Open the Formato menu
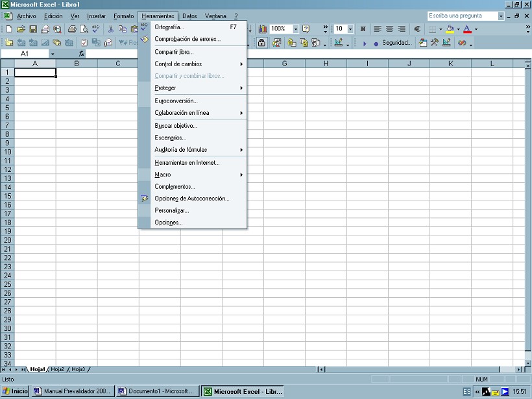Viewport: 532px width, 399px height. click(123, 16)
